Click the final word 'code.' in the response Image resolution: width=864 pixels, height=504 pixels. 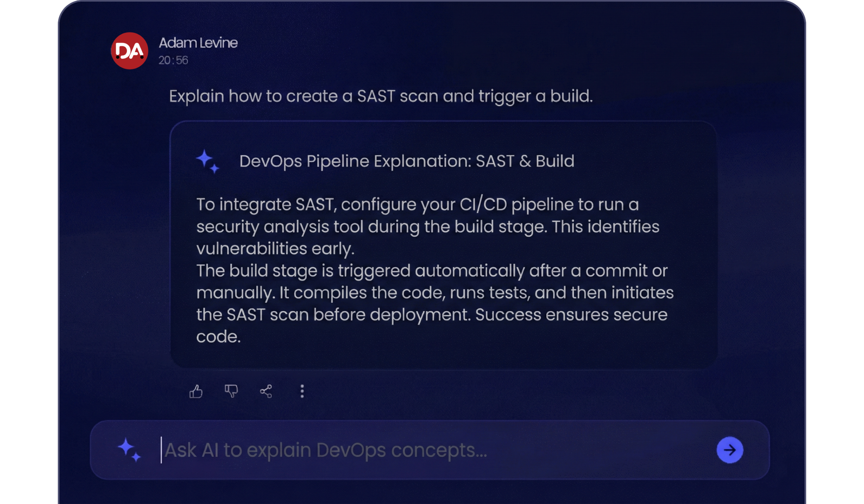click(x=218, y=337)
